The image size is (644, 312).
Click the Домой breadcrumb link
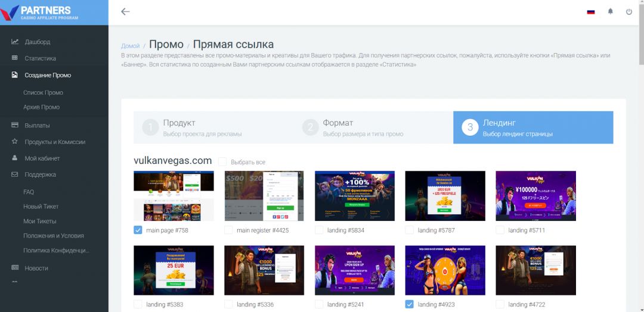130,46
